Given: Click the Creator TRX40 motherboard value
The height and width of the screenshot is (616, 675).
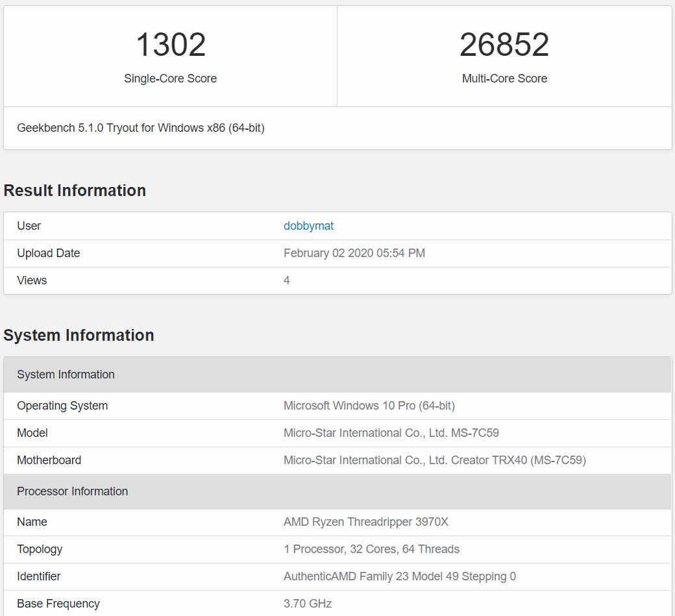Looking at the screenshot, I should (434, 460).
